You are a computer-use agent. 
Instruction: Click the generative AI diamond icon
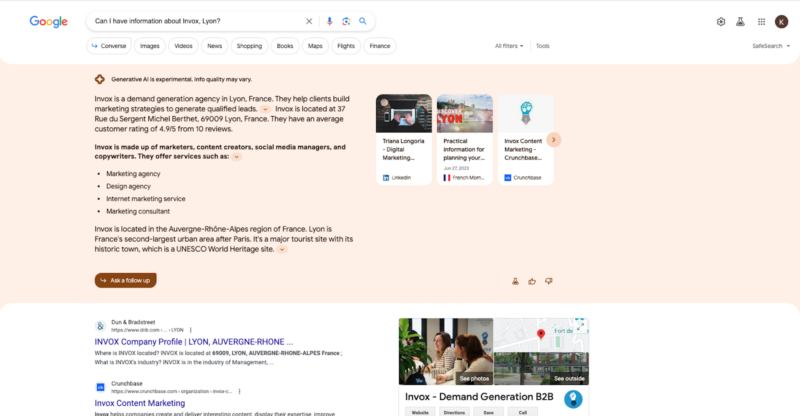coord(99,79)
